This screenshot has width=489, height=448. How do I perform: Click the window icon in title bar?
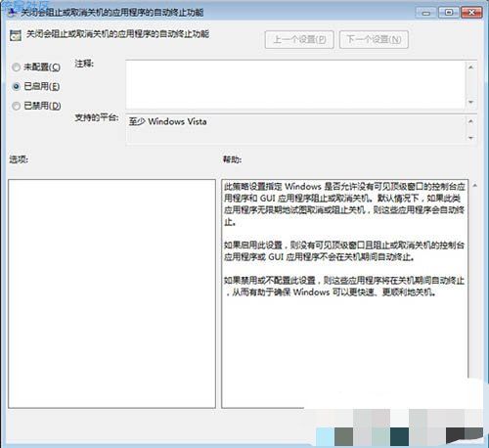[12, 13]
